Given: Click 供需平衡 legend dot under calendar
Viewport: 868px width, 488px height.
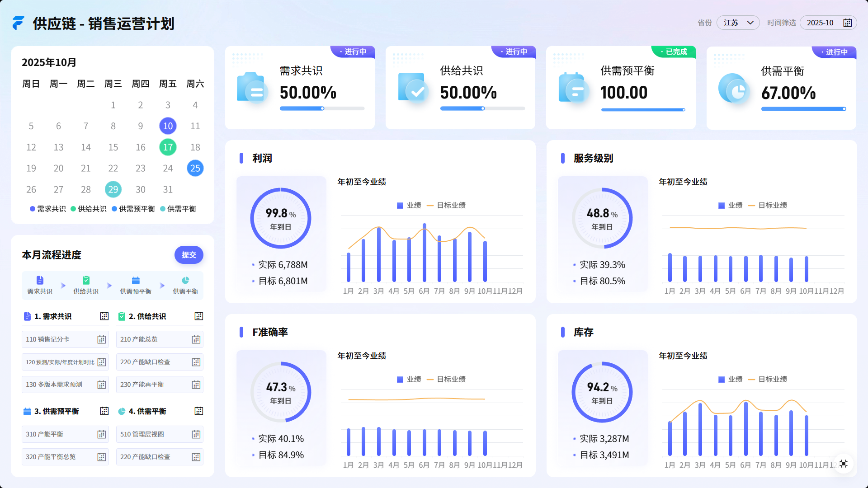Looking at the screenshot, I should (163, 209).
